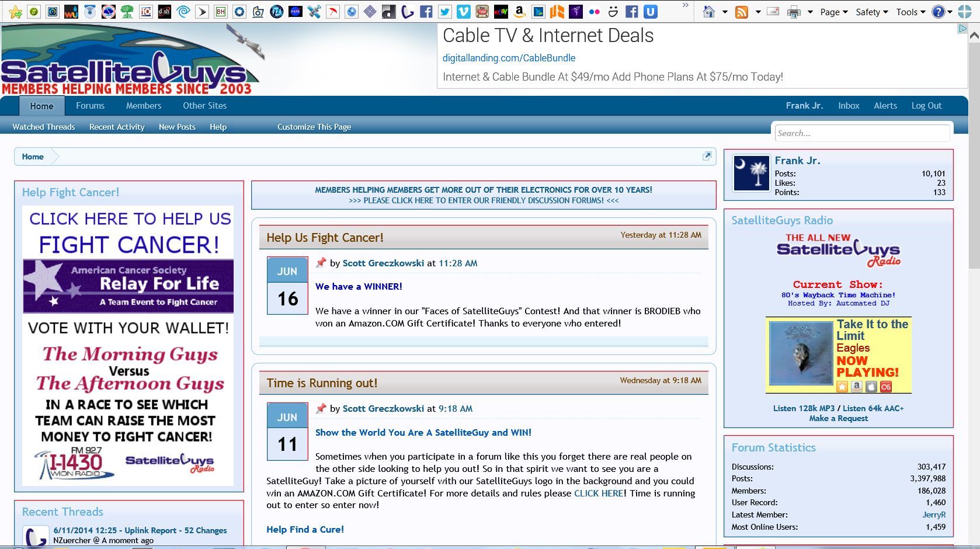Click New Posts sub-navigation link
The image size is (980, 549).
177,127
